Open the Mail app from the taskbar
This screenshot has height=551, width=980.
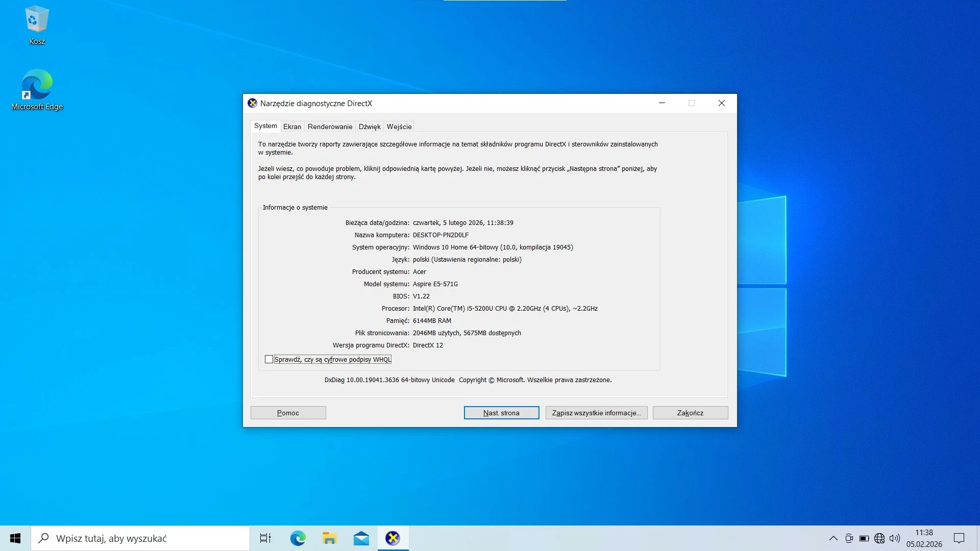pyautogui.click(x=361, y=538)
